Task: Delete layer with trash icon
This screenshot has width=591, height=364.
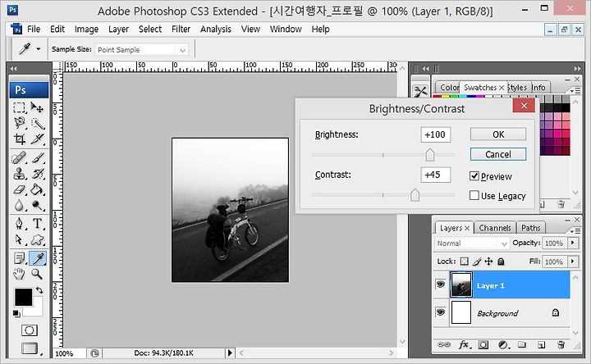Action: [561, 344]
